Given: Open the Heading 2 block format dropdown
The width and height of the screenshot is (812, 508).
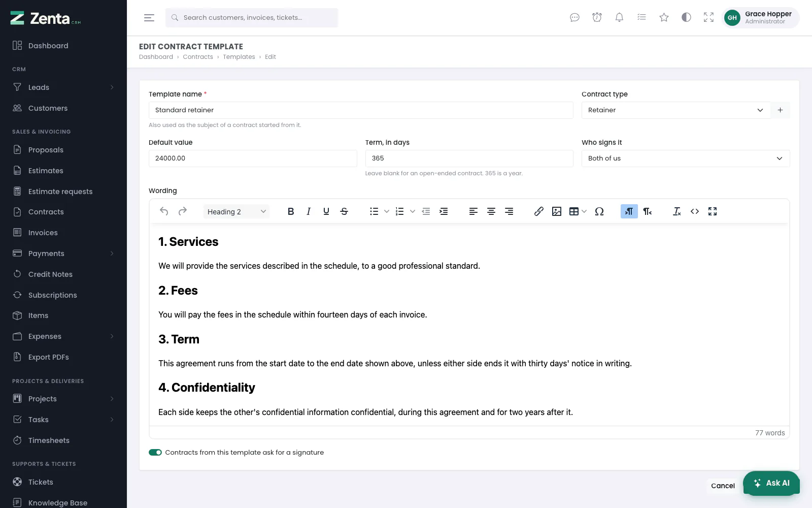Looking at the screenshot, I should pyautogui.click(x=236, y=211).
